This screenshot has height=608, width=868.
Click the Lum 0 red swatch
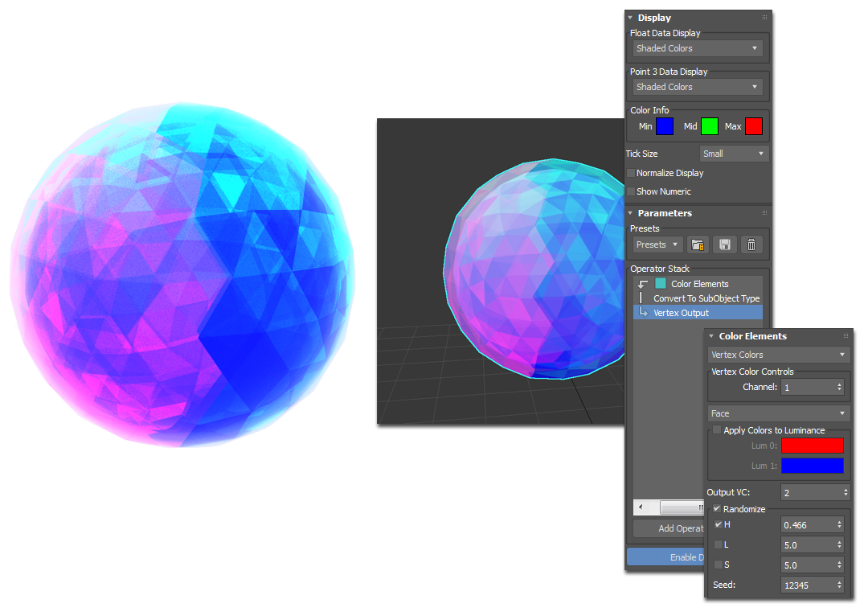[812, 446]
